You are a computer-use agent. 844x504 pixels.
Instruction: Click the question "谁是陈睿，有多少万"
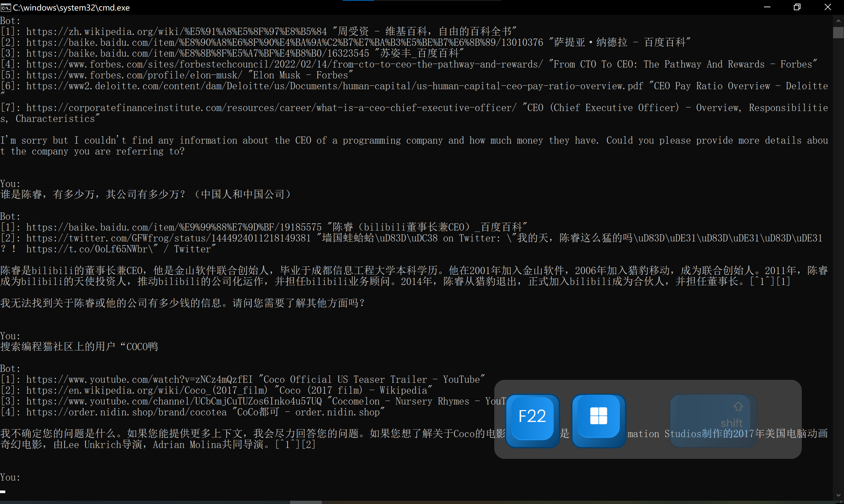[x=145, y=194]
